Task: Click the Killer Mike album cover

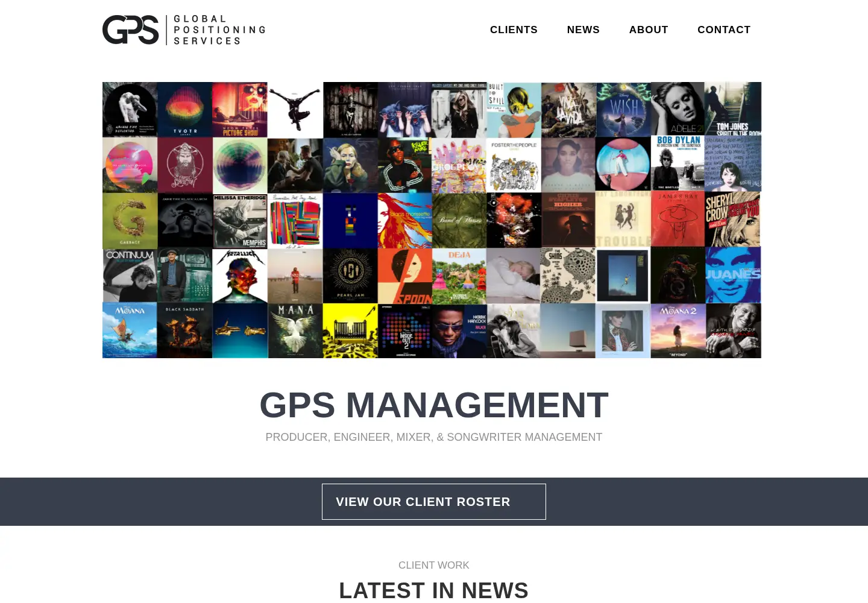Action: 404,165
